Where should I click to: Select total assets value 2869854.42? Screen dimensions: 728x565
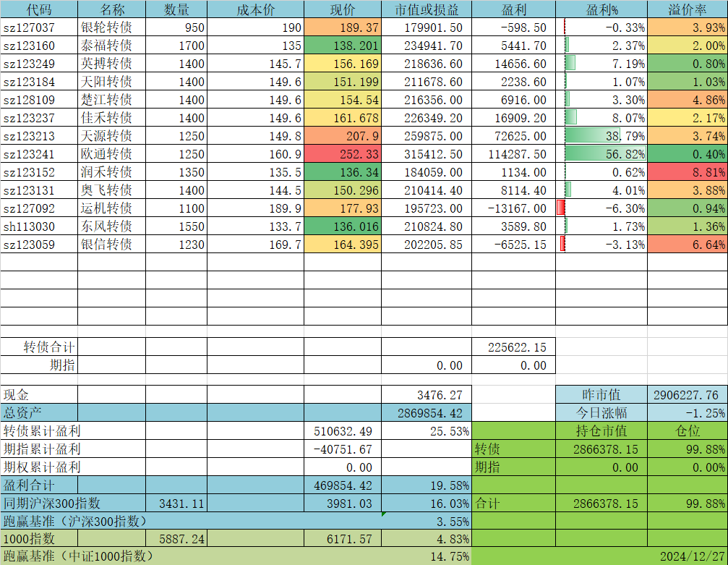(427, 413)
